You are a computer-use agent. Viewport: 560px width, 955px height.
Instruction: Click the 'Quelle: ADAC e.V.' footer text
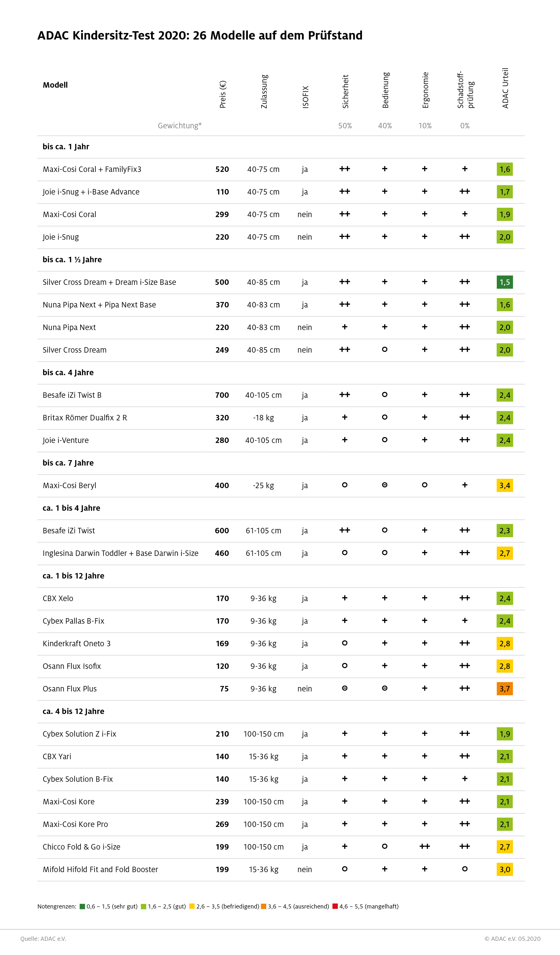(x=43, y=939)
